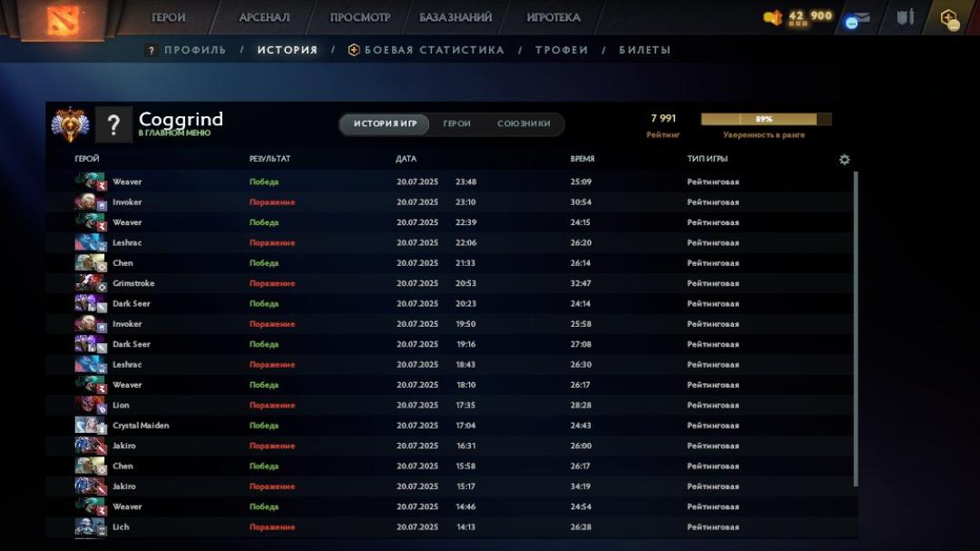This screenshot has height=551, width=980.
Task: Click the 89% rank confidence bar
Action: (766, 119)
